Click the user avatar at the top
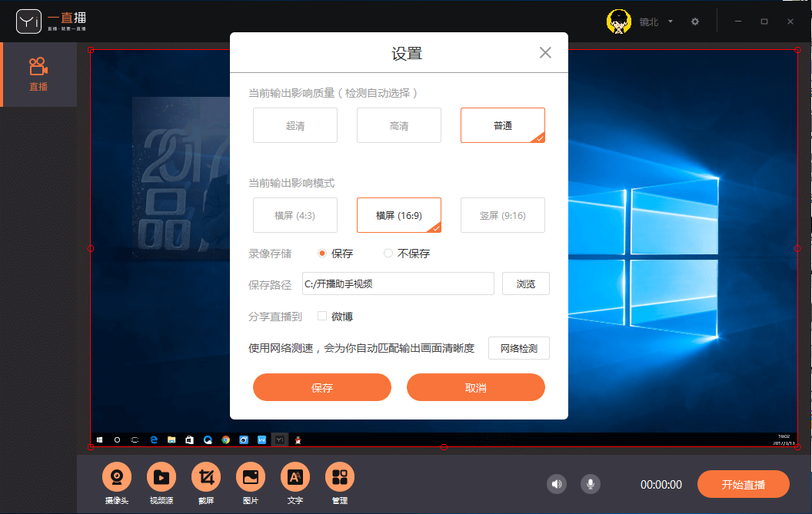This screenshot has width=812, height=514. 619,21
